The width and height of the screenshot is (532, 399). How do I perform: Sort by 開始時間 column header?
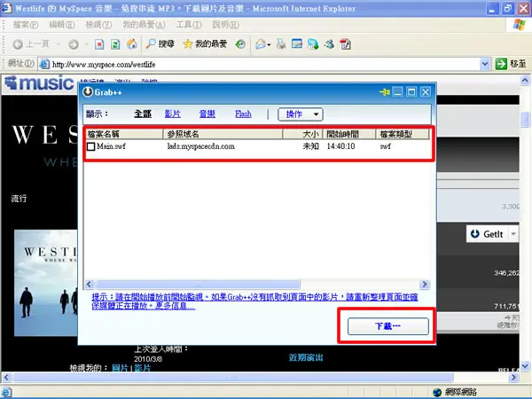point(349,134)
